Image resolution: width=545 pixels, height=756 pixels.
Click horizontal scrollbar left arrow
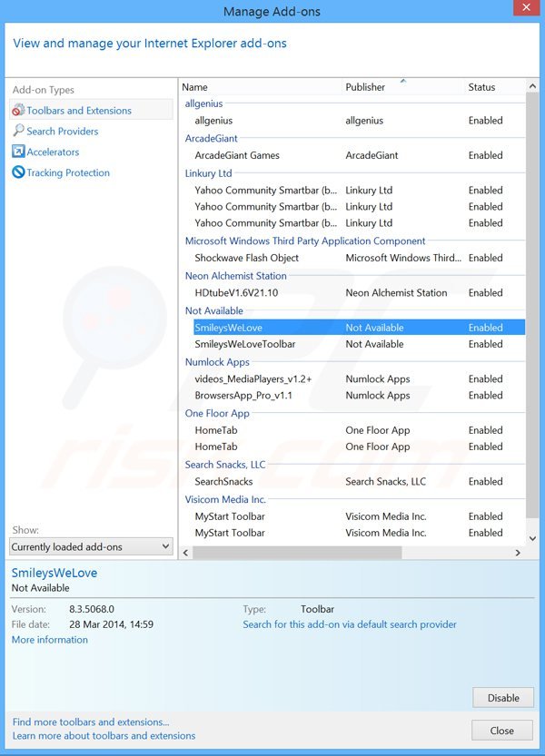coord(185,553)
